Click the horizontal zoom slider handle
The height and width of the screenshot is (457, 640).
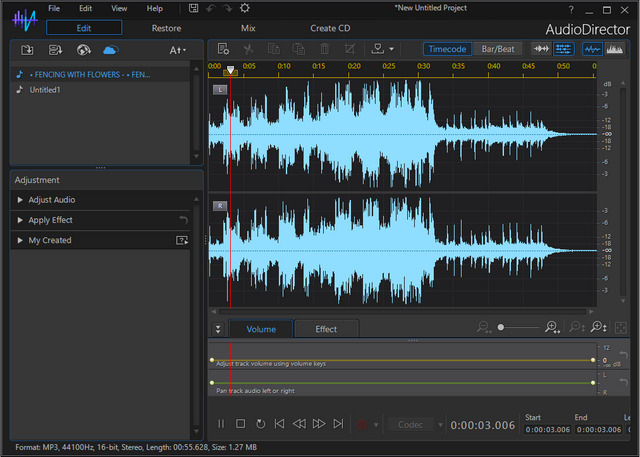[x=500, y=327]
